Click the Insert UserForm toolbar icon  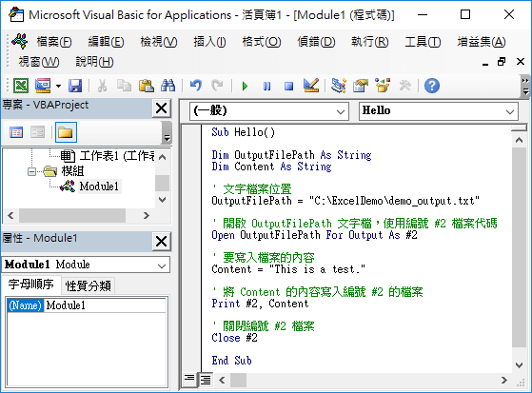(x=43, y=86)
